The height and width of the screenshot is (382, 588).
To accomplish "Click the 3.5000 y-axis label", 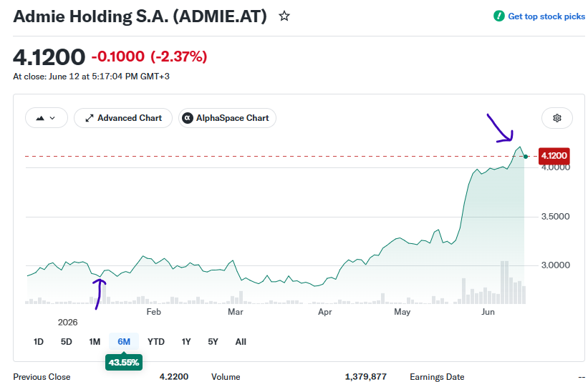I will (x=555, y=217).
